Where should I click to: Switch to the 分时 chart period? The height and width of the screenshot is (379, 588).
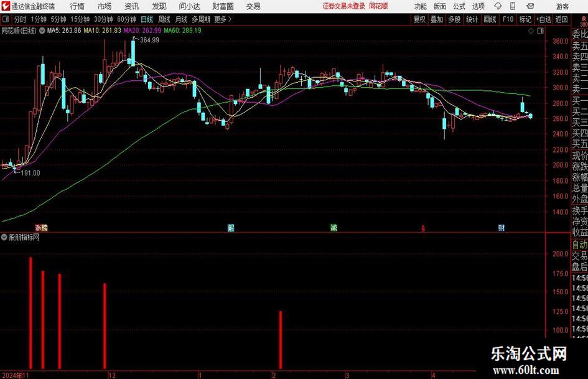(21, 19)
